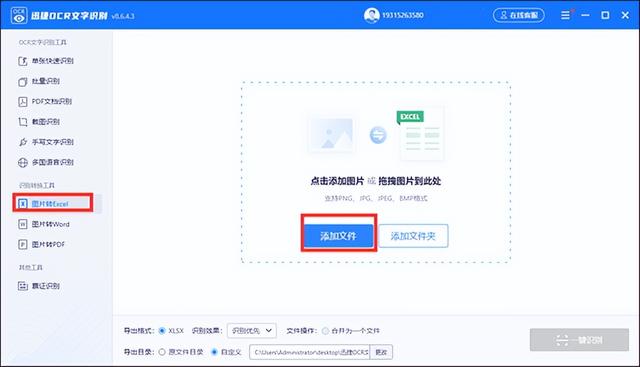
Task: Select the batch recognition icon in sidebar
Action: 23,82
